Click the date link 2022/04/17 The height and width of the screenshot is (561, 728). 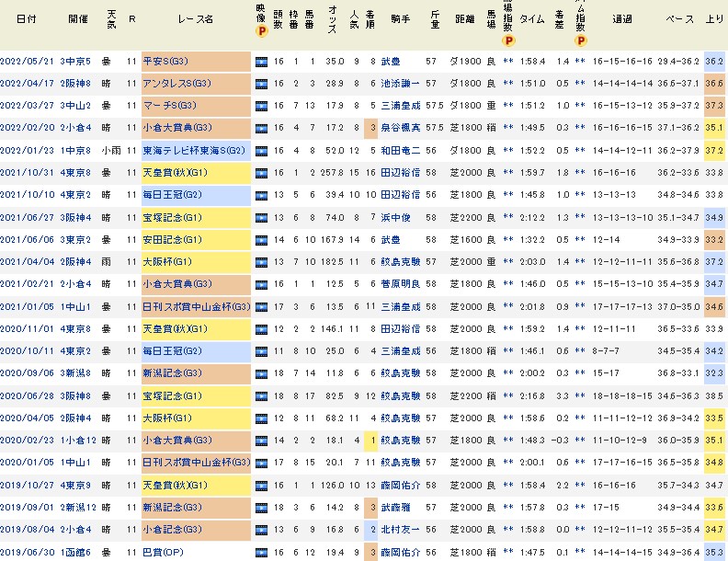click(25, 83)
